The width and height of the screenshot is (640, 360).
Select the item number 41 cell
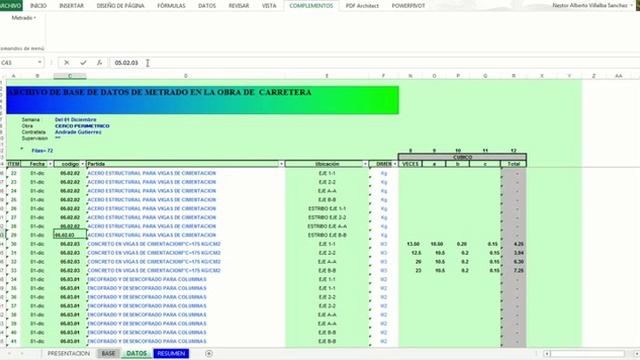(x=13, y=341)
